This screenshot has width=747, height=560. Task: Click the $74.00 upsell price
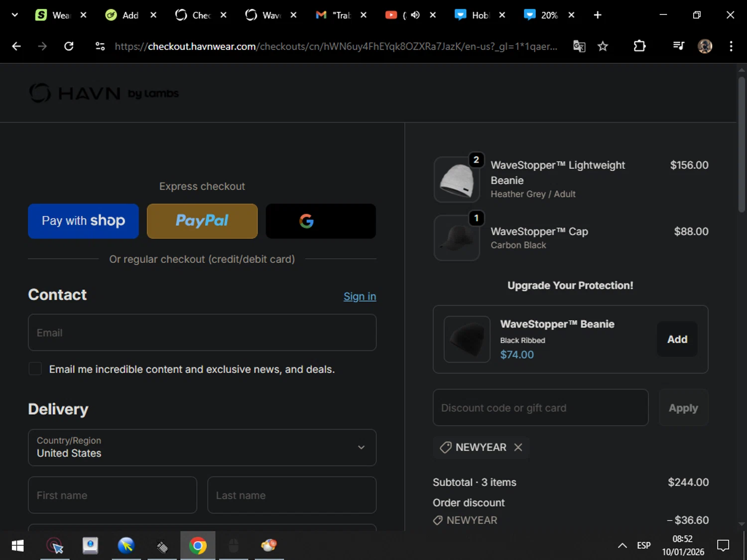click(x=517, y=354)
